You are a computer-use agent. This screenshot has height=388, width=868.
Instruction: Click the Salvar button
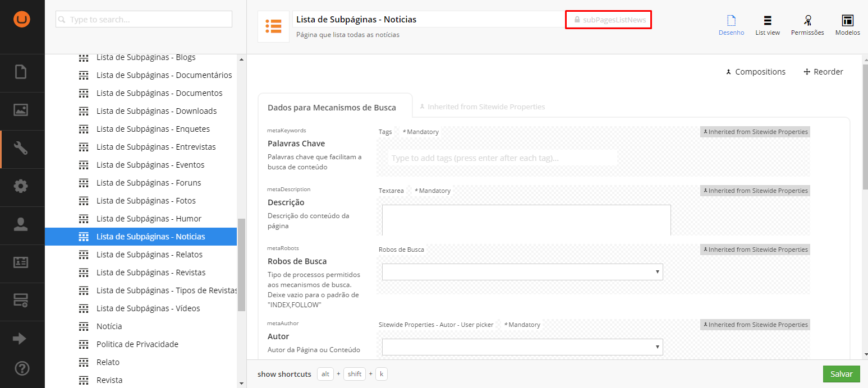(x=841, y=374)
